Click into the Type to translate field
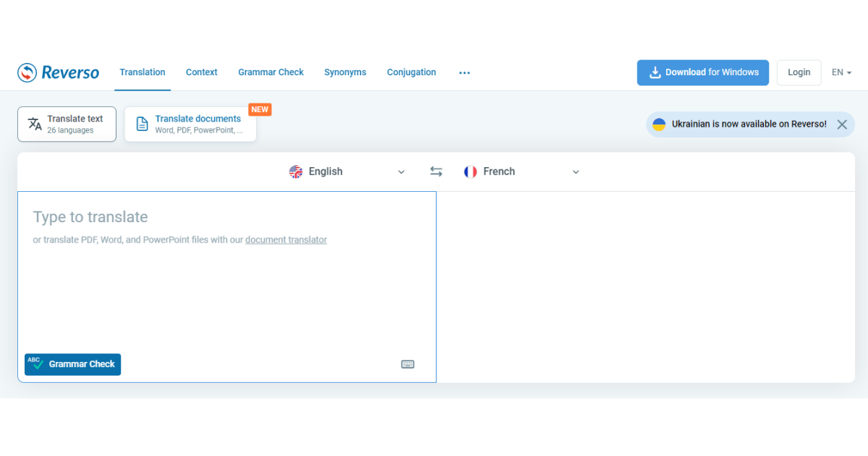The height and width of the screenshot is (456, 868). click(227, 287)
